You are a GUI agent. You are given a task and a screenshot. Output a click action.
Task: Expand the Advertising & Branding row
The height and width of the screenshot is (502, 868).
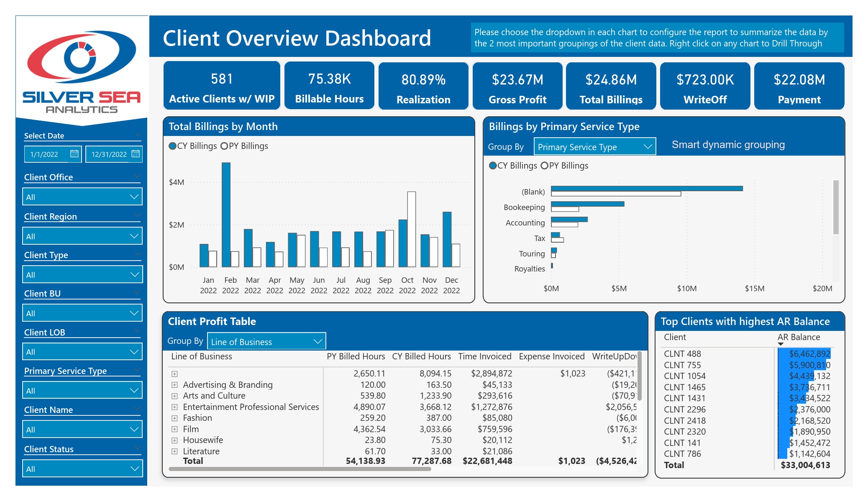point(175,385)
